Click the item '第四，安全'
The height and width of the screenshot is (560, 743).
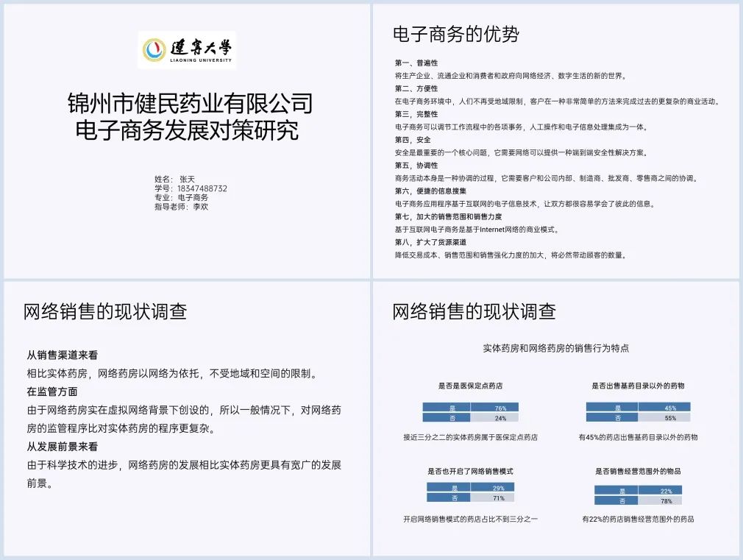tap(413, 139)
